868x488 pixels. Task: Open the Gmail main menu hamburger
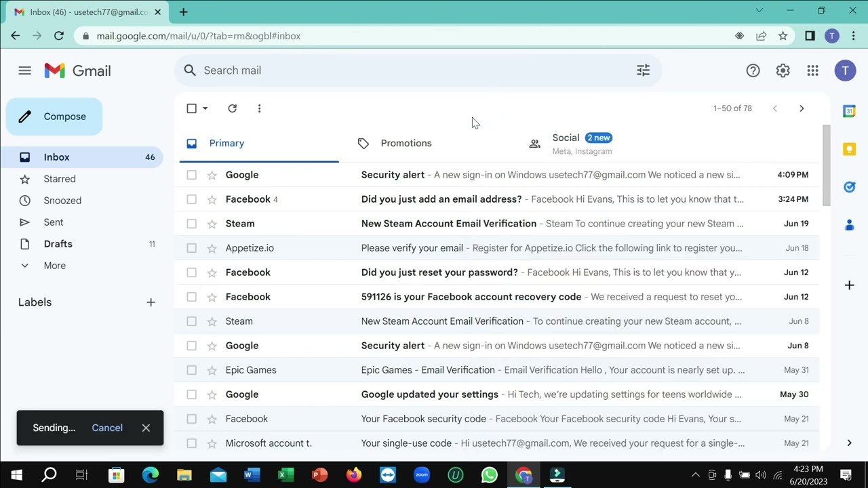click(x=25, y=70)
